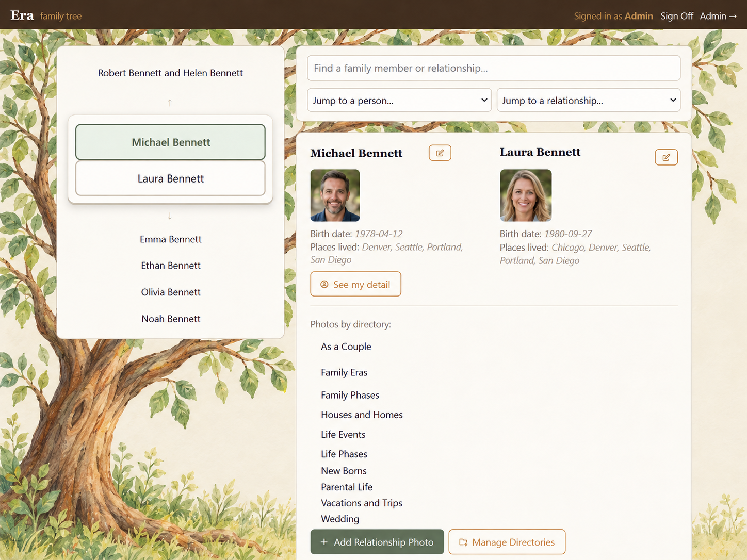Viewport: 747px width, 560px height.
Task: Open the Wedding photo directory
Action: (x=340, y=519)
